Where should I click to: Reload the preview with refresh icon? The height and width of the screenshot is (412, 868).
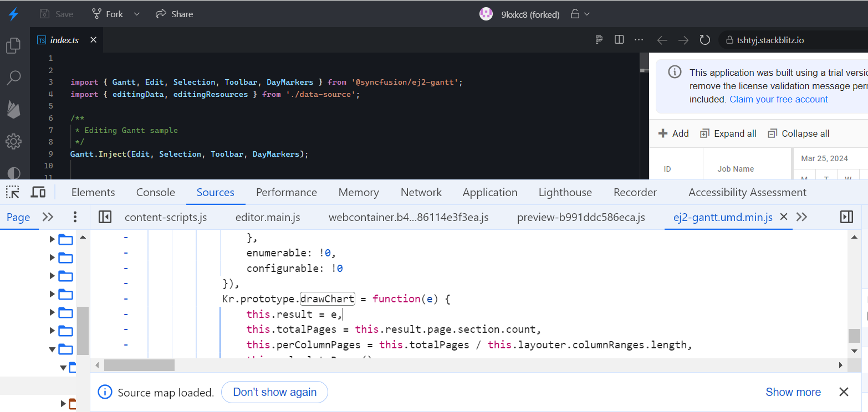pyautogui.click(x=704, y=40)
